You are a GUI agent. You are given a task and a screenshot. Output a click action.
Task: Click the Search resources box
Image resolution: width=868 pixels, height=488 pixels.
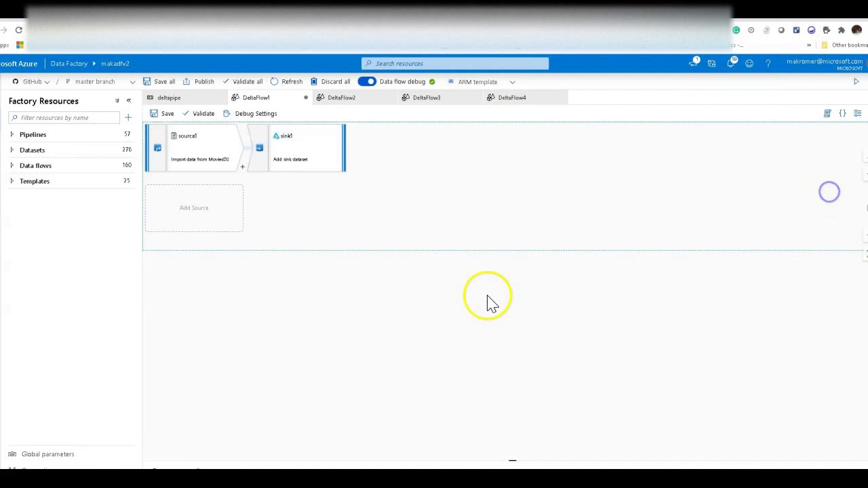455,64
